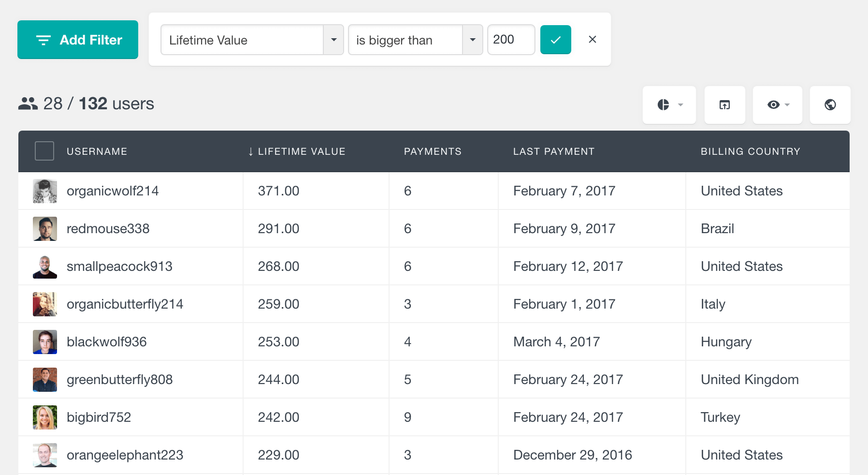Click the Turkey billing country cell
This screenshot has width=868, height=475.
pos(721,417)
